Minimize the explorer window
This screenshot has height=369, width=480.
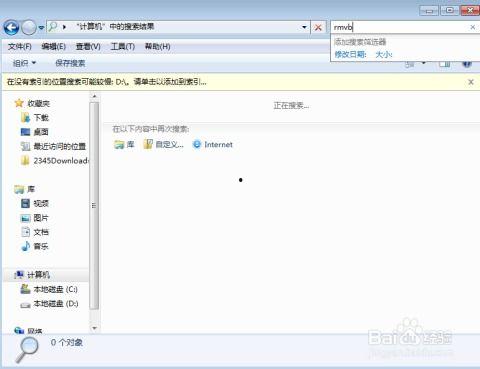[x=429, y=10]
